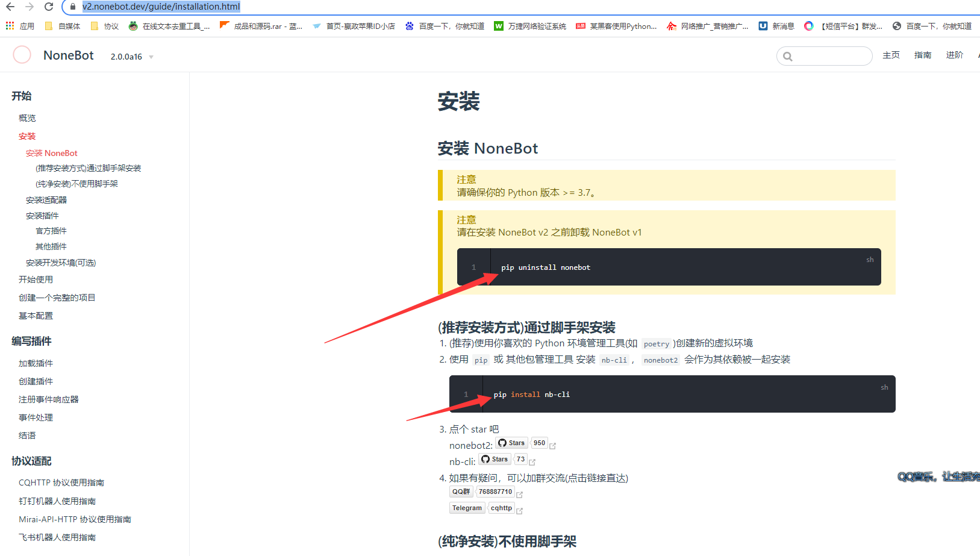Viewport: 980px width, 556px height.
Task: Click nonebot2 GitHub Stars badge
Action: 511,443
